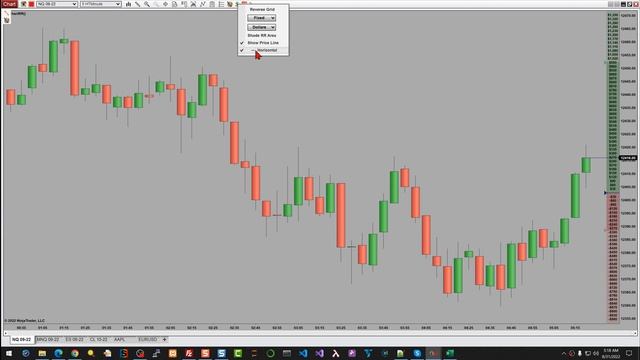
Task: Switch to the CL 10-22 chart tab
Action: tap(98, 340)
